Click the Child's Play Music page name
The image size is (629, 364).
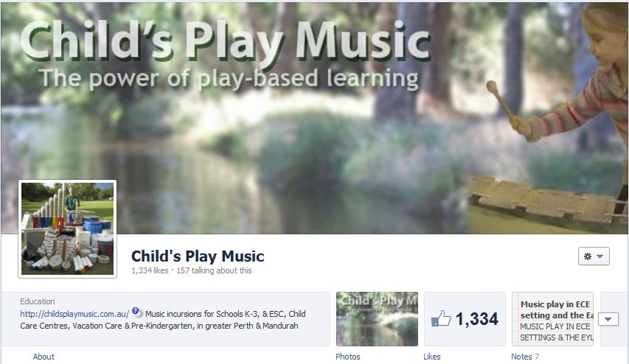(198, 256)
